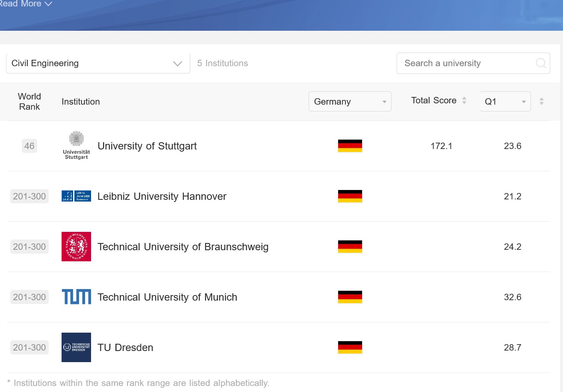This screenshot has width=563, height=392.
Task: Open the Civil Engineering subject dropdown
Action: click(98, 63)
